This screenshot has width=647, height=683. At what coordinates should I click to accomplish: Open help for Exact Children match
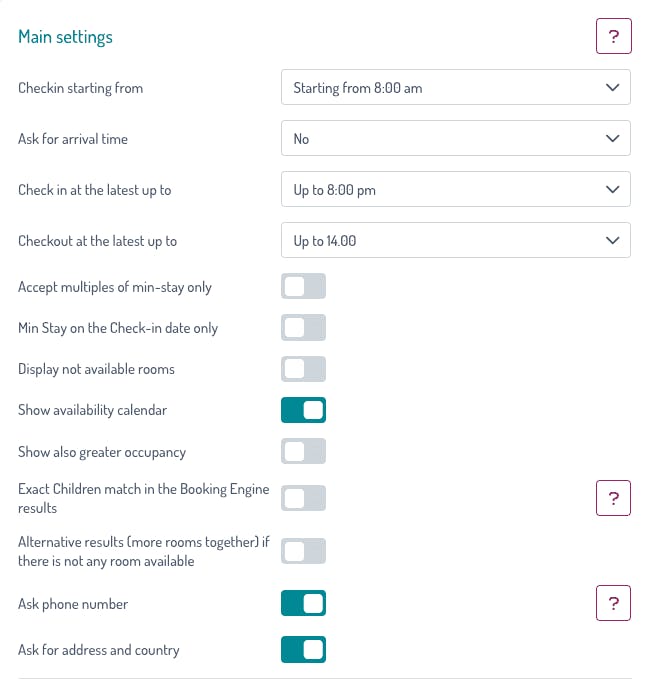(613, 498)
